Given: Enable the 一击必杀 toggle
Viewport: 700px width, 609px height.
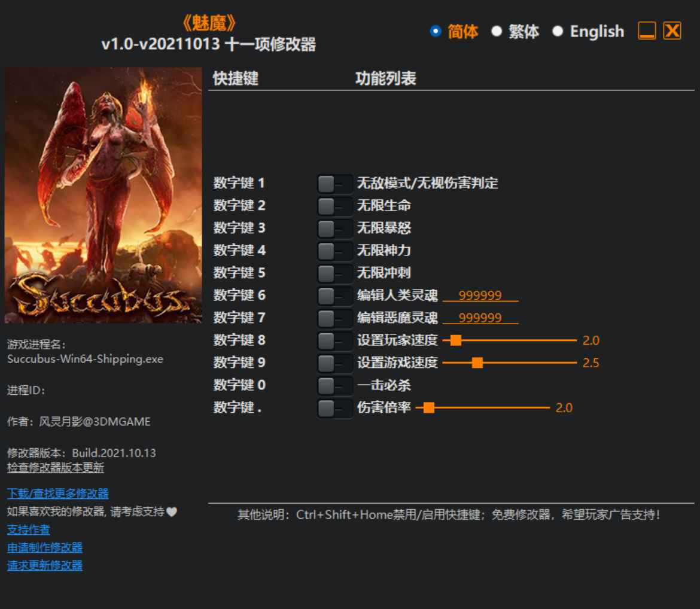Looking at the screenshot, I should click(x=335, y=385).
